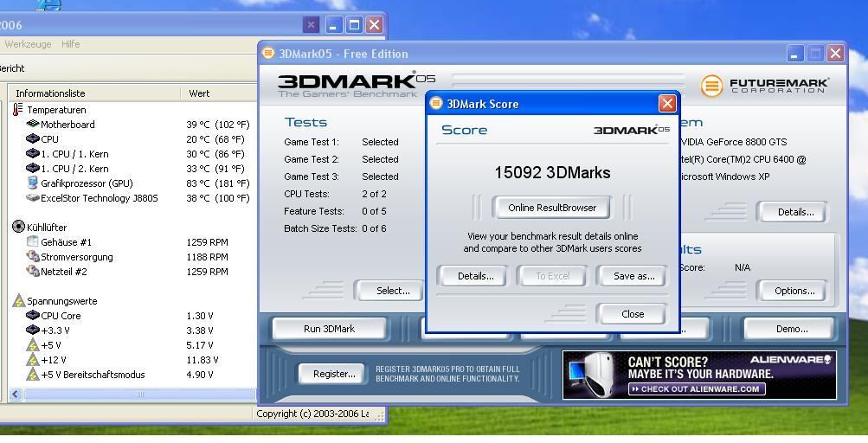Click the 1. CPU / 2. Kern icon
Screen dimensions: 868x443
[x=33, y=168]
